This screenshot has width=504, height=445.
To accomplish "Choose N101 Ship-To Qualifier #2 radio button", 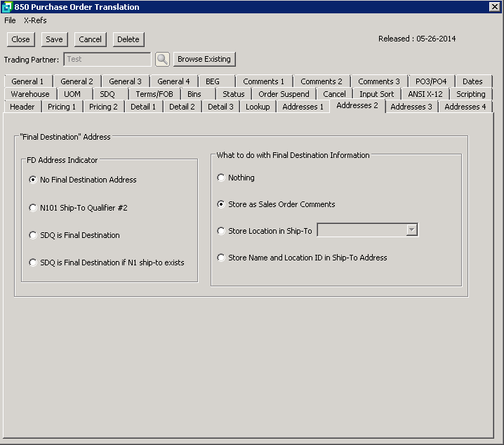I will [x=33, y=208].
